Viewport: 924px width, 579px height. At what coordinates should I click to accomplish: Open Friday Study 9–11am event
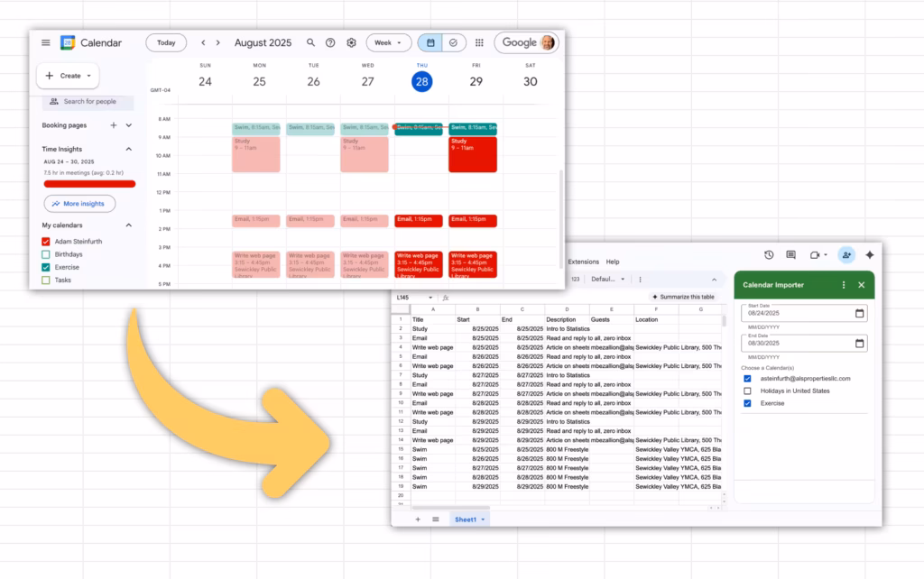(x=473, y=154)
